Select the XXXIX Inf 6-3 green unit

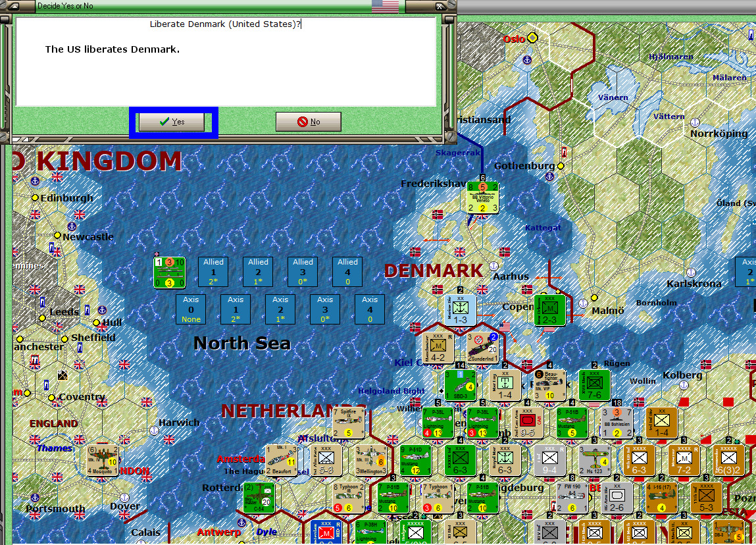(x=460, y=460)
